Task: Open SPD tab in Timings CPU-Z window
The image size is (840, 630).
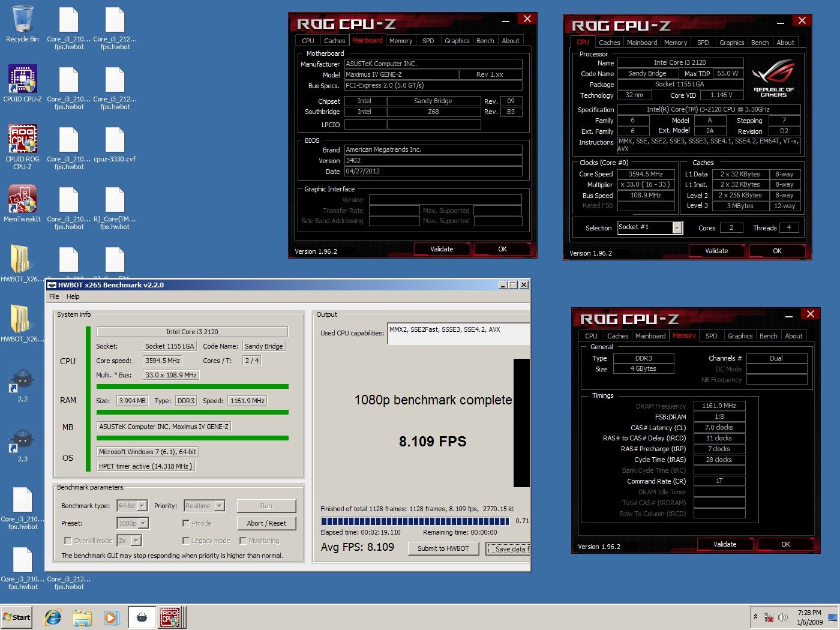Action: click(x=711, y=336)
